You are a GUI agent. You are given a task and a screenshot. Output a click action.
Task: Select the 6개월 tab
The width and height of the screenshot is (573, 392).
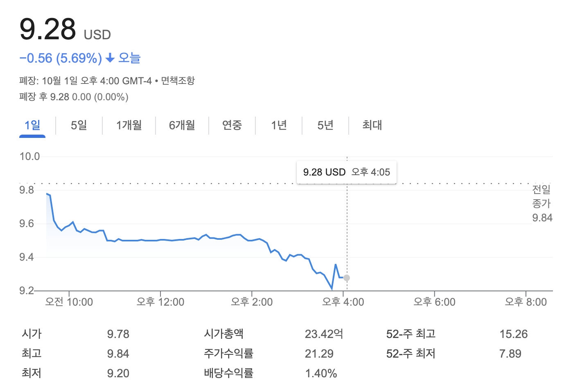point(182,125)
